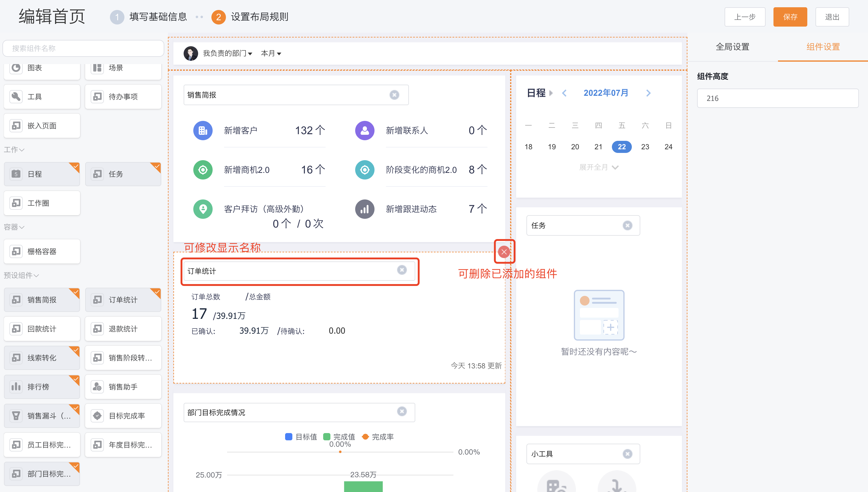The width and height of the screenshot is (868, 492).
Task: Collapse the 预设组件 section
Action: click(21, 275)
